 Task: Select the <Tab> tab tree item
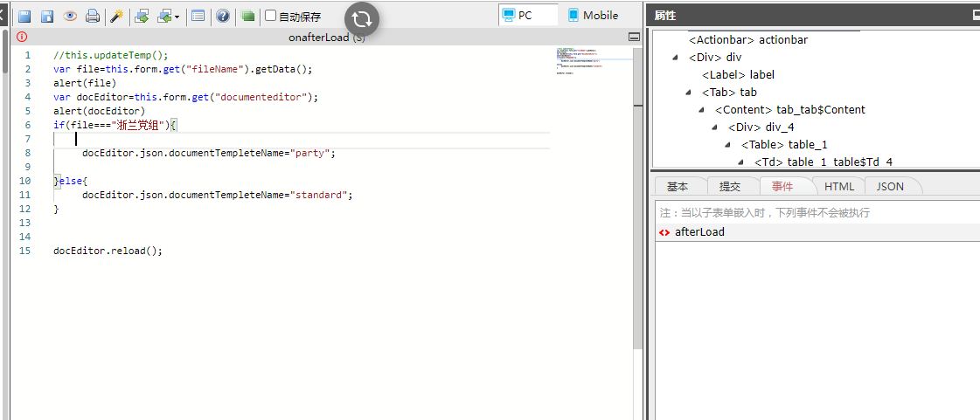click(729, 93)
